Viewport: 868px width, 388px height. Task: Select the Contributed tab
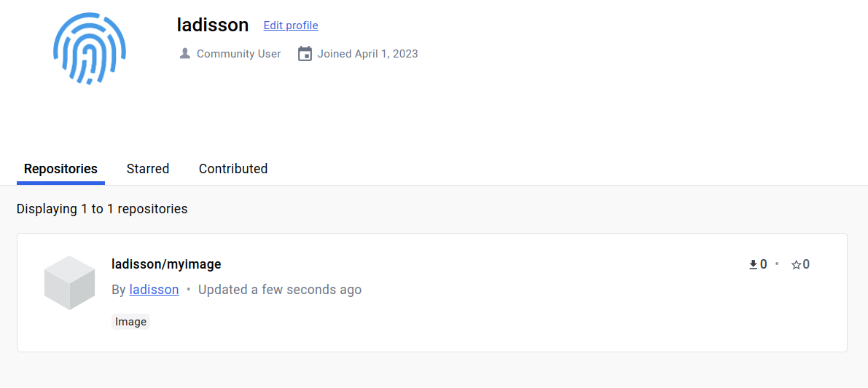click(x=233, y=169)
